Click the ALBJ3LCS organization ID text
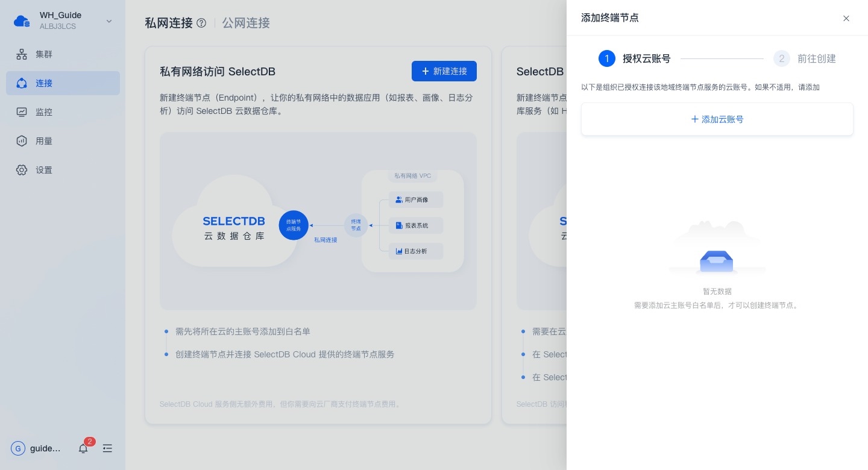This screenshot has width=868, height=470. tap(58, 27)
